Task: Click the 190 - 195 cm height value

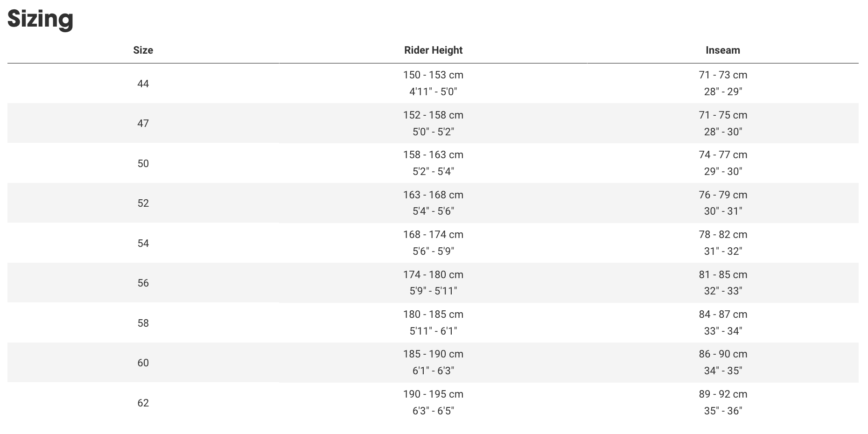Action: coord(433,394)
